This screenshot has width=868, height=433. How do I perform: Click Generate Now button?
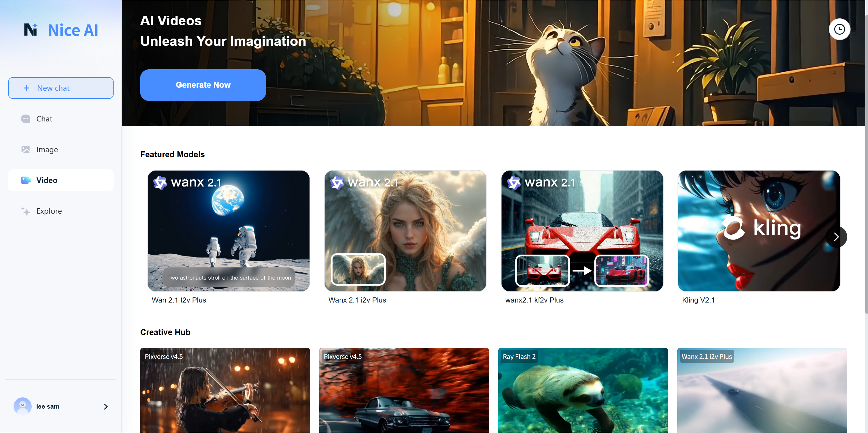(x=203, y=85)
